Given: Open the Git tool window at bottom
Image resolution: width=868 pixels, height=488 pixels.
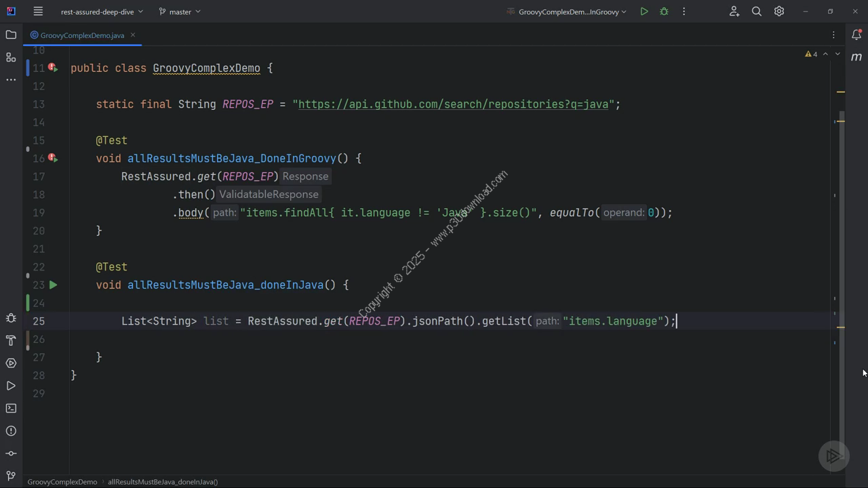Looking at the screenshot, I should 11,476.
